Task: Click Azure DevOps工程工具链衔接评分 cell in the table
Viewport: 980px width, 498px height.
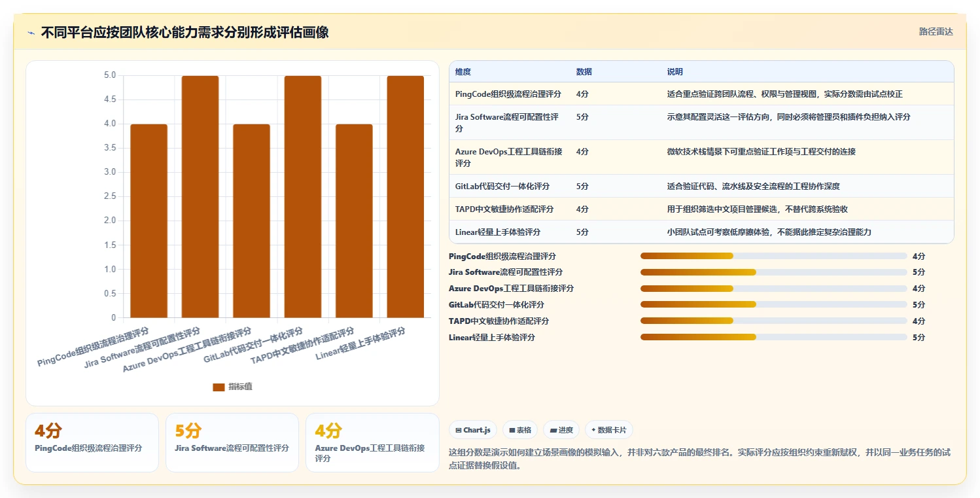Action: (509, 158)
